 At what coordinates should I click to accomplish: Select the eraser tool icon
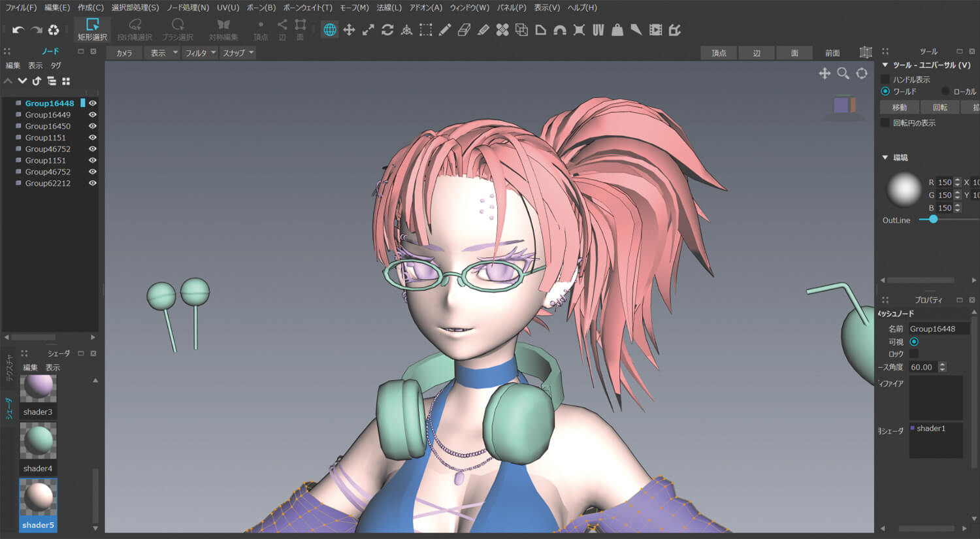pos(464,29)
